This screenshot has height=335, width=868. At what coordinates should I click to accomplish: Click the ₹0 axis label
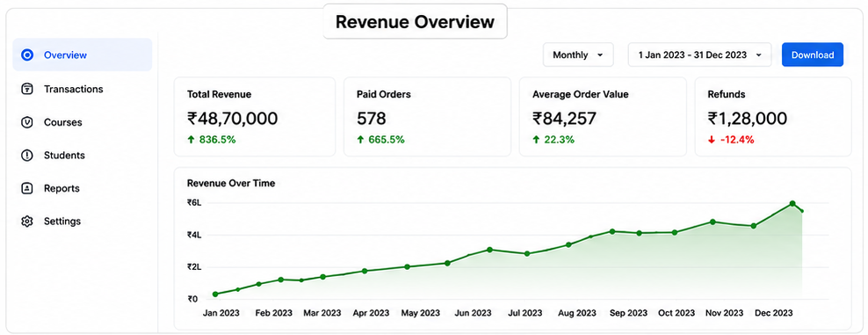192,299
